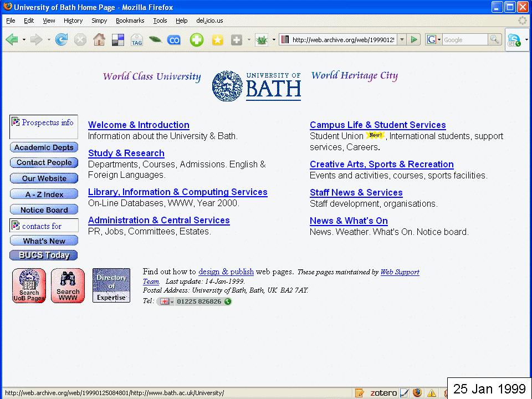Follow Library, Information & Computing Services link

tap(178, 192)
